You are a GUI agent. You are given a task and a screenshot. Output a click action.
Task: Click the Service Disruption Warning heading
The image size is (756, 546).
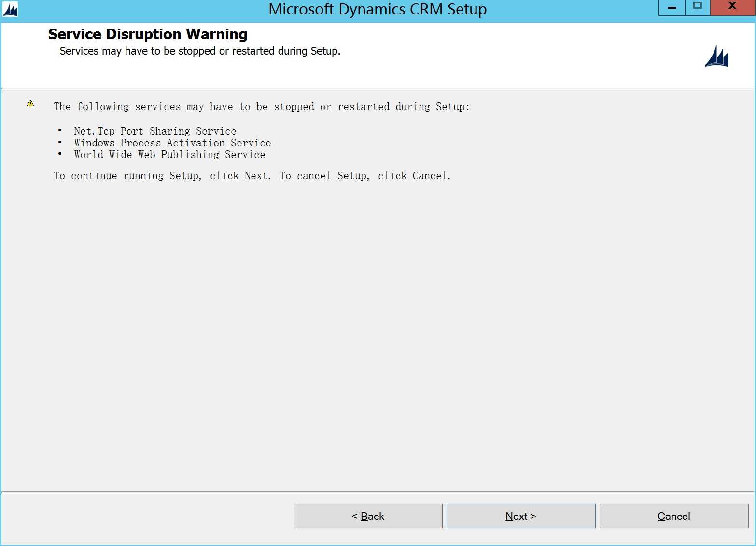coord(148,34)
